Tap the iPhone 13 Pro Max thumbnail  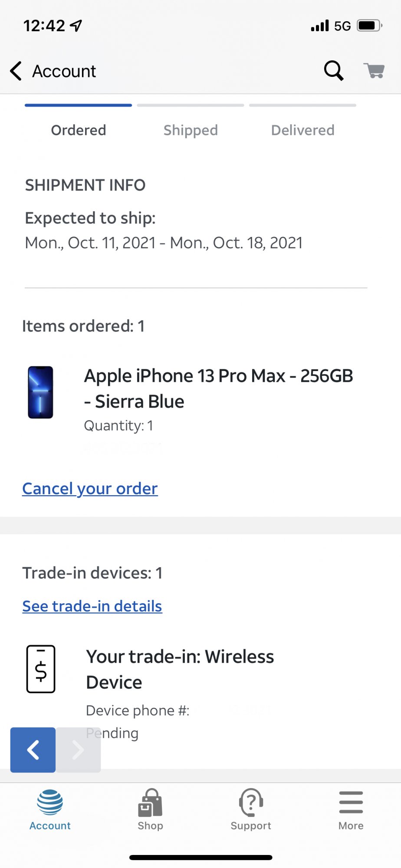point(41,392)
